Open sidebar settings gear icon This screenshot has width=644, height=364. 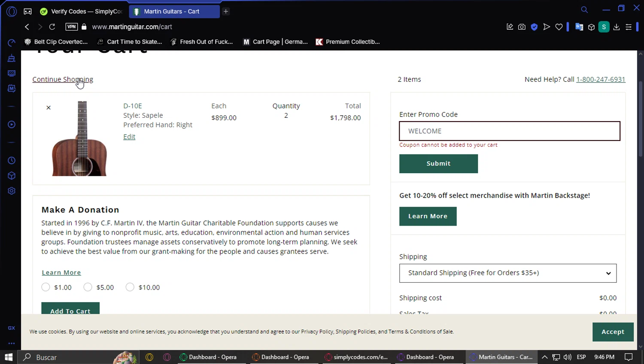click(x=12, y=191)
